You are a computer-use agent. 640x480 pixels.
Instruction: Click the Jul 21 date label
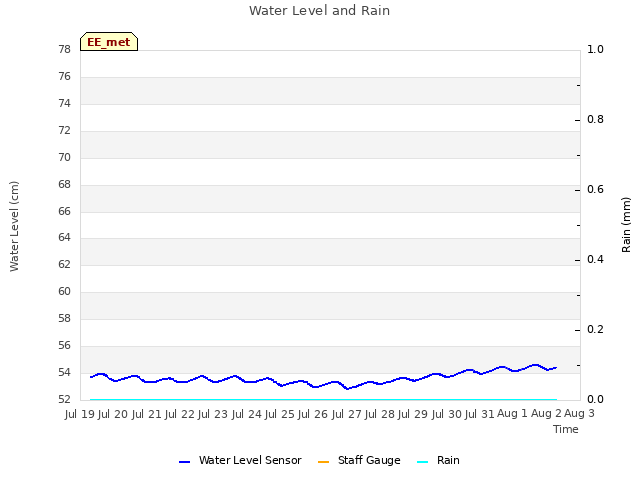pyautogui.click(x=147, y=414)
